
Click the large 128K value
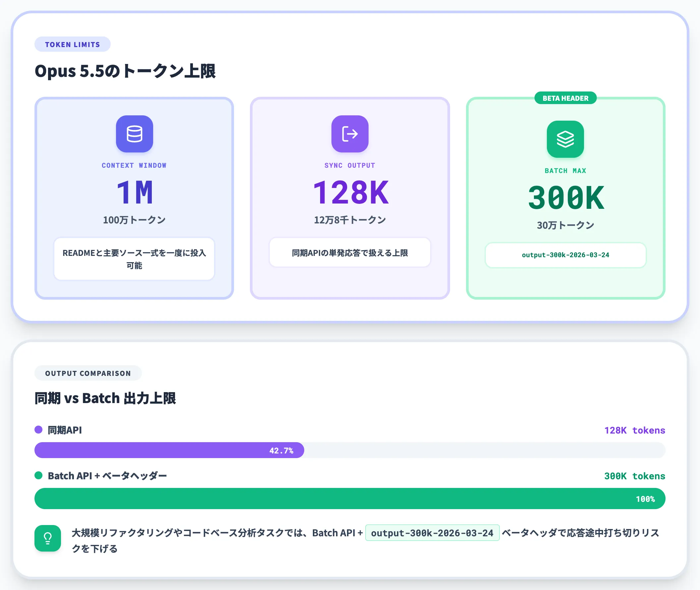click(351, 192)
